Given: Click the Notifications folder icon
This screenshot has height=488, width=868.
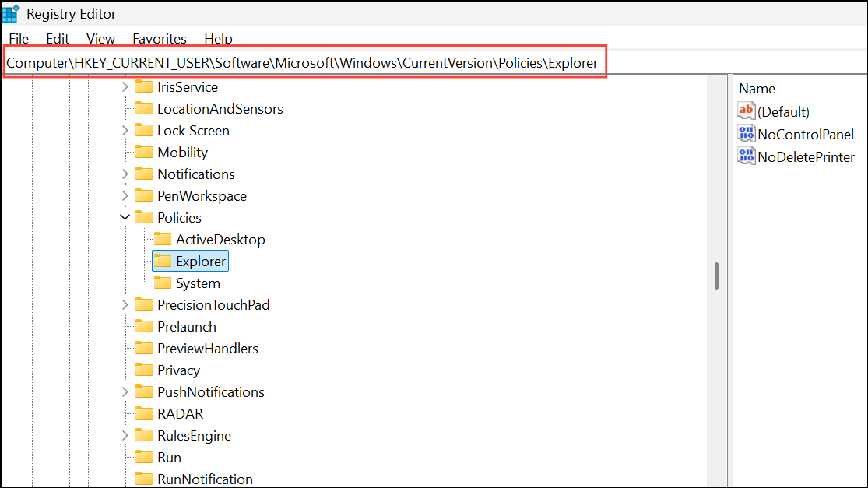Looking at the screenshot, I should point(144,174).
